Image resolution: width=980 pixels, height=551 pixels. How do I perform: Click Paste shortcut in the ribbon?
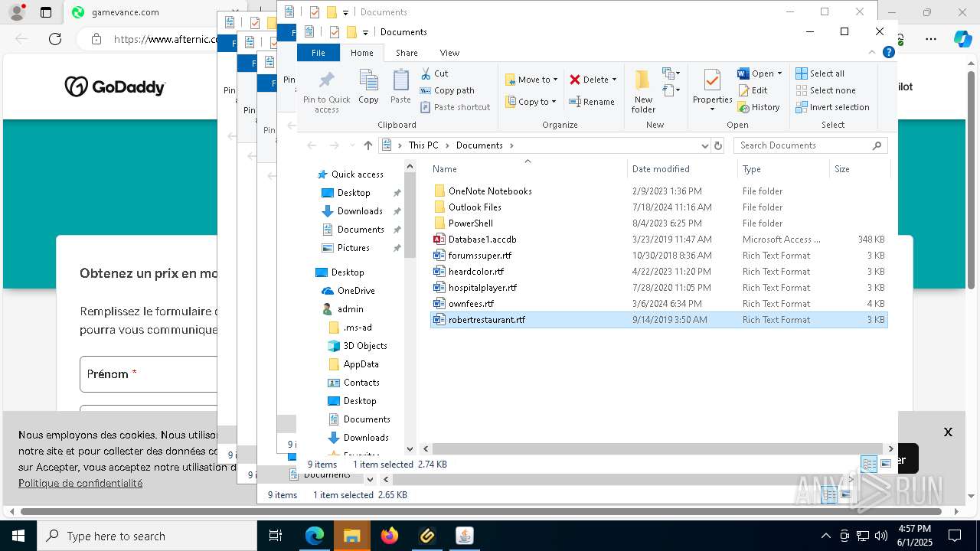click(x=455, y=107)
